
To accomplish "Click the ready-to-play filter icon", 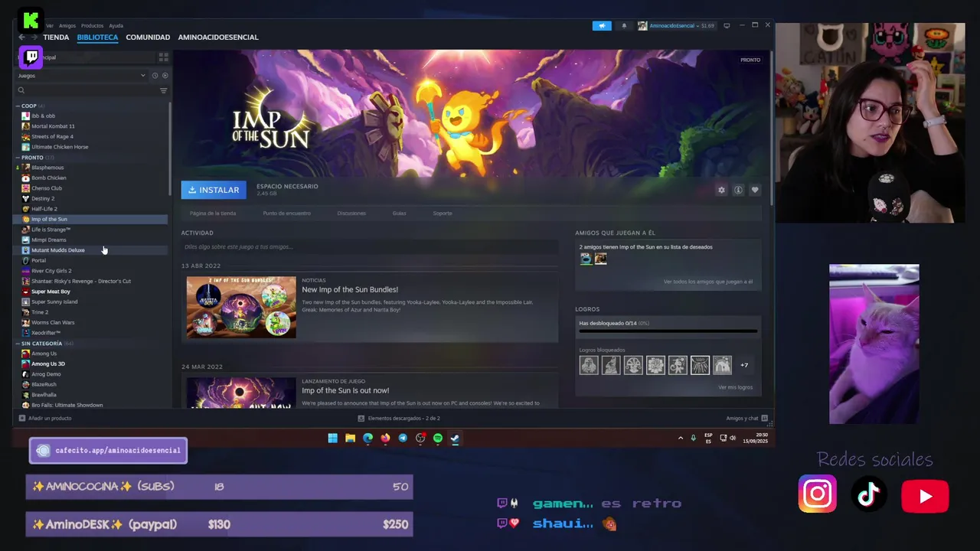I will pyautogui.click(x=165, y=75).
